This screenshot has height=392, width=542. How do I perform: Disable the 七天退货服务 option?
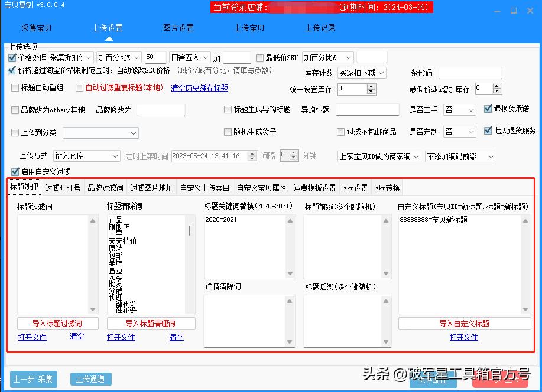coord(488,132)
